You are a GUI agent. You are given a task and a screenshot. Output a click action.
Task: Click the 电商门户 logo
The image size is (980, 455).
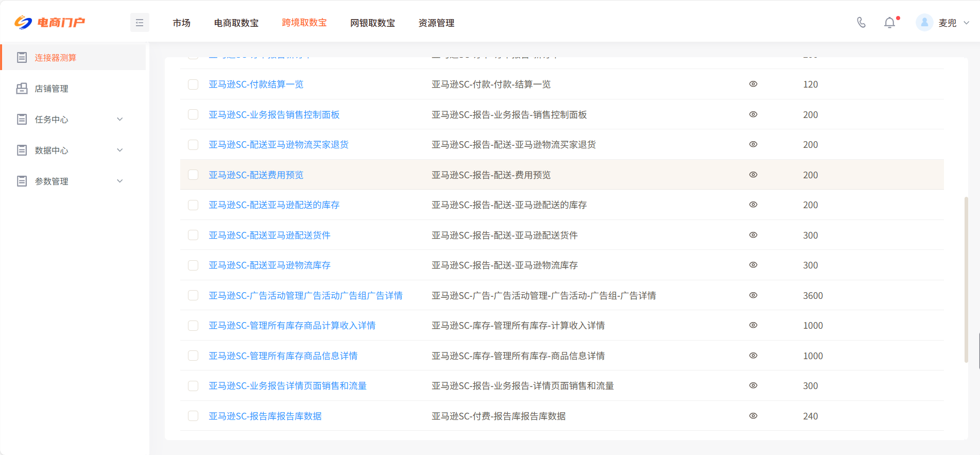click(x=50, y=23)
